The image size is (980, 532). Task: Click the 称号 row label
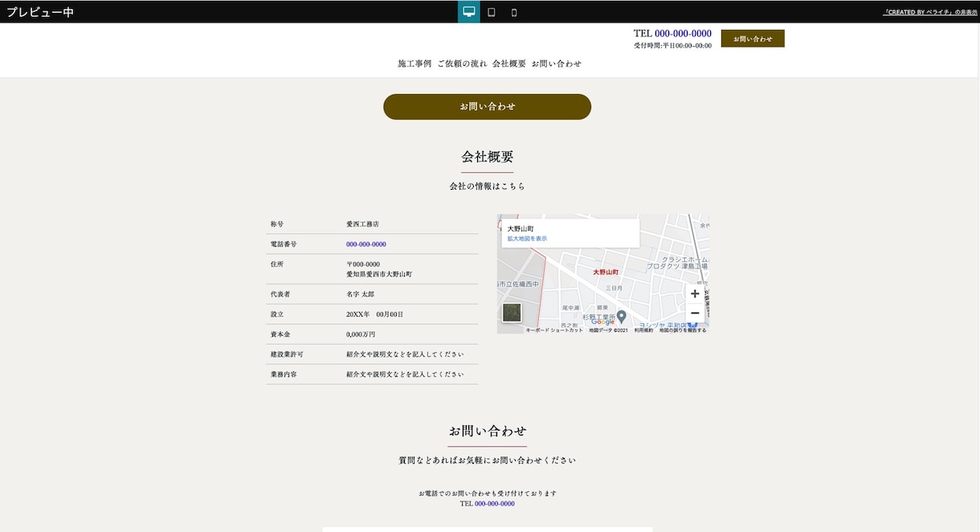click(x=277, y=224)
